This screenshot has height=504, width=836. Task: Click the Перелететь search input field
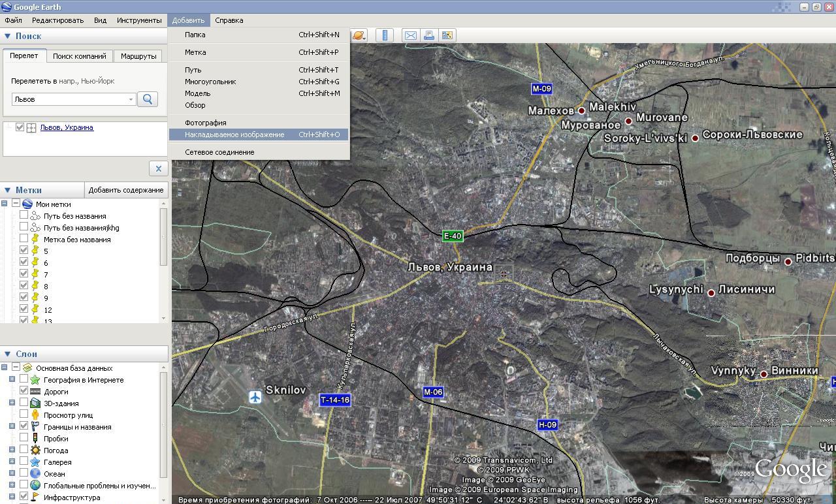(x=69, y=99)
